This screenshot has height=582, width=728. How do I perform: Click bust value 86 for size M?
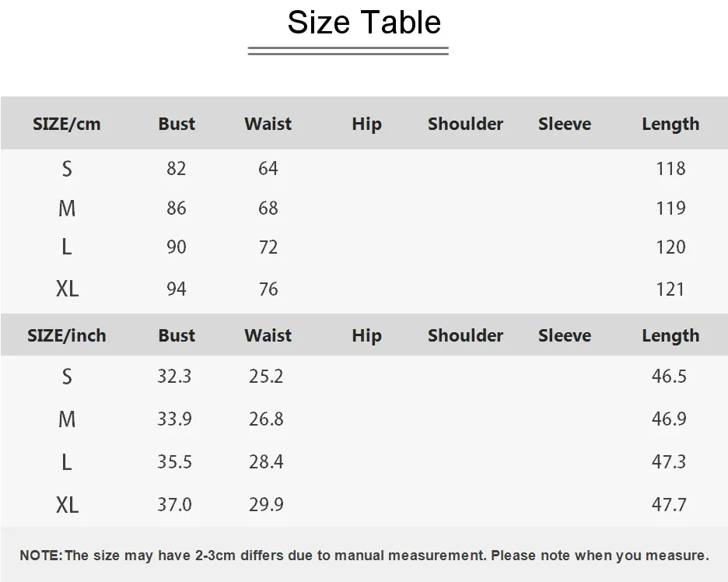pyautogui.click(x=177, y=208)
